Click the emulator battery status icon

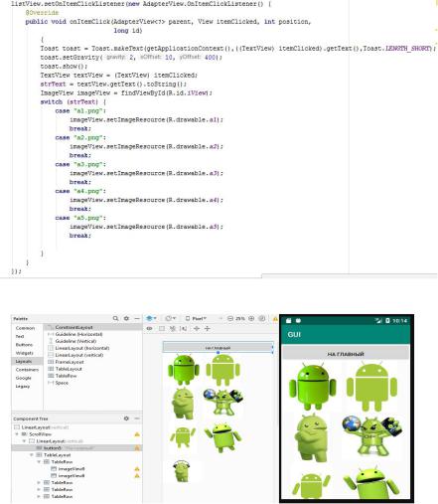pyautogui.click(x=387, y=320)
